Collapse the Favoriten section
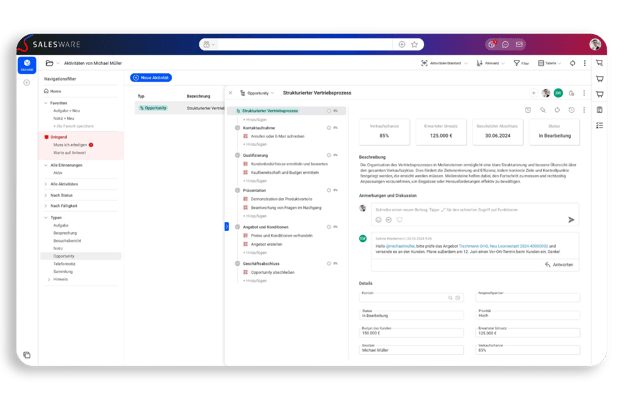Viewport: 629px width, 400px height. 46,103
